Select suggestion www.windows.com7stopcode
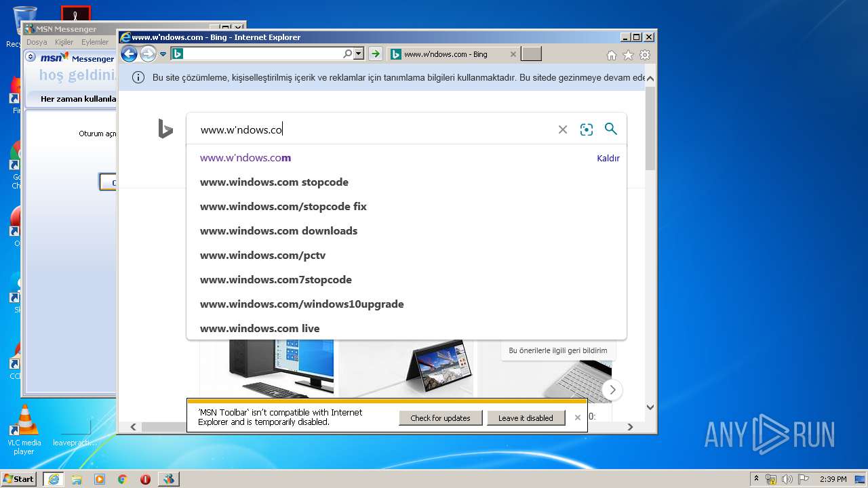Viewport: 868px width, 488px height. [275, 280]
